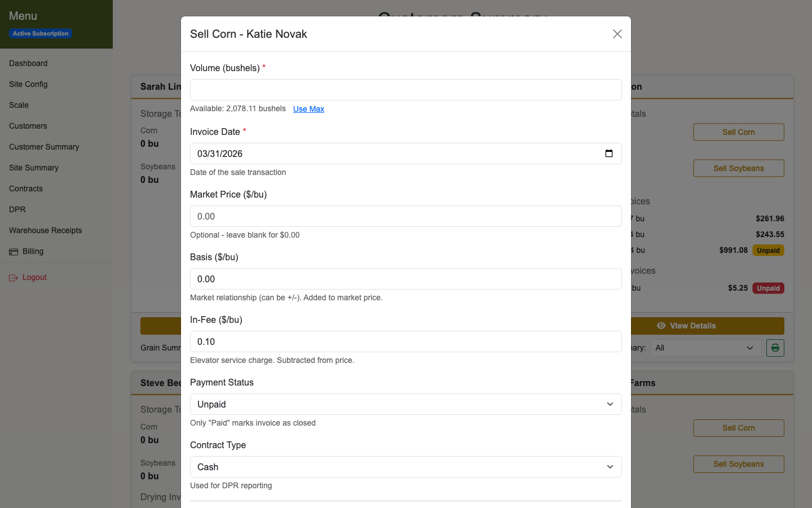Go to Customer Summary

coord(43,147)
